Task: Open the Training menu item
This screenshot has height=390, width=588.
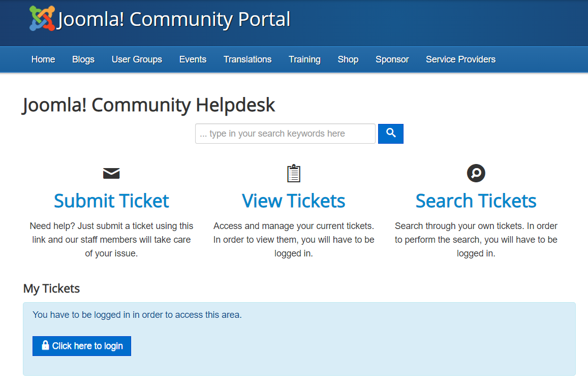Action: coord(304,59)
